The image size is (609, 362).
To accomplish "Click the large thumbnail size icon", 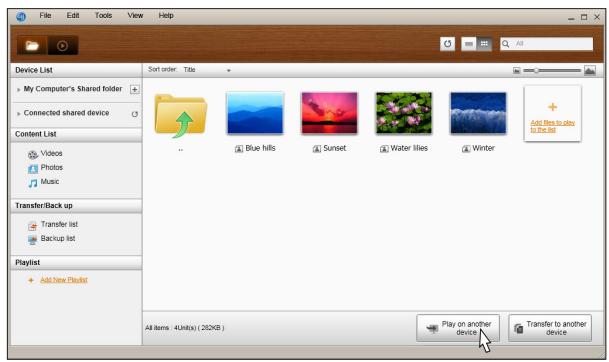I will point(590,70).
